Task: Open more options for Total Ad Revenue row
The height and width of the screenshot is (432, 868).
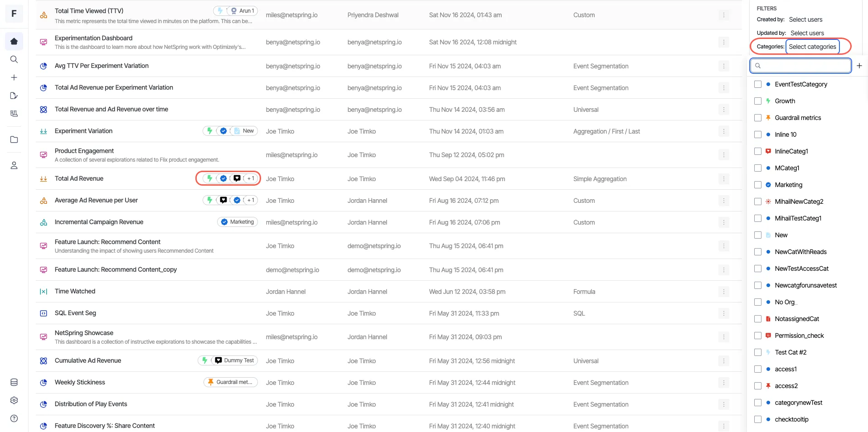Action: (724, 179)
